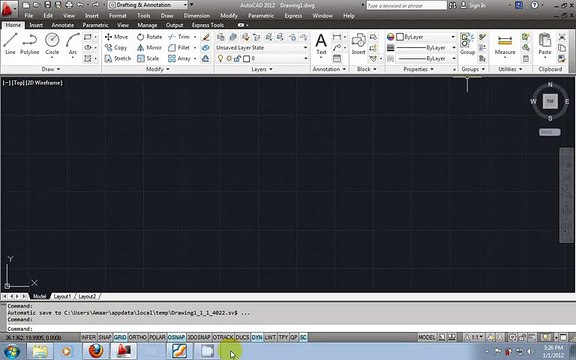Viewport: 576px width, 360px height.
Task: Activate the Rotate command
Action: (149, 37)
